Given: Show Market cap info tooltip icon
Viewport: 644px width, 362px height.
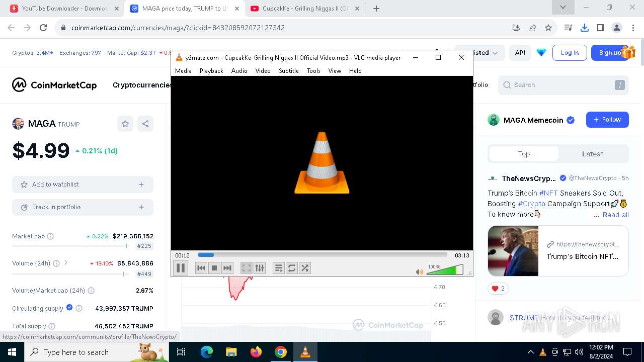Looking at the screenshot, I should pos(50,236).
